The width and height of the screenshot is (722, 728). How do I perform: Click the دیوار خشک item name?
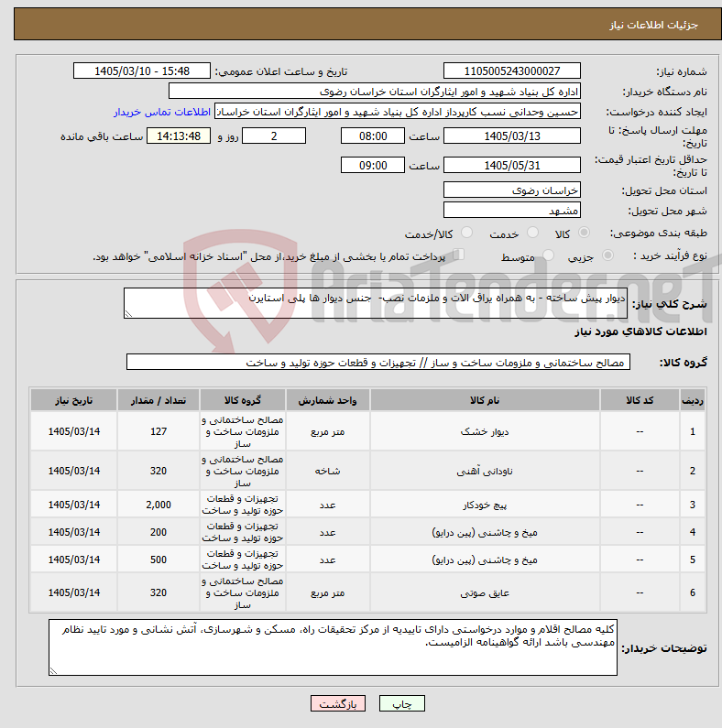click(x=485, y=432)
